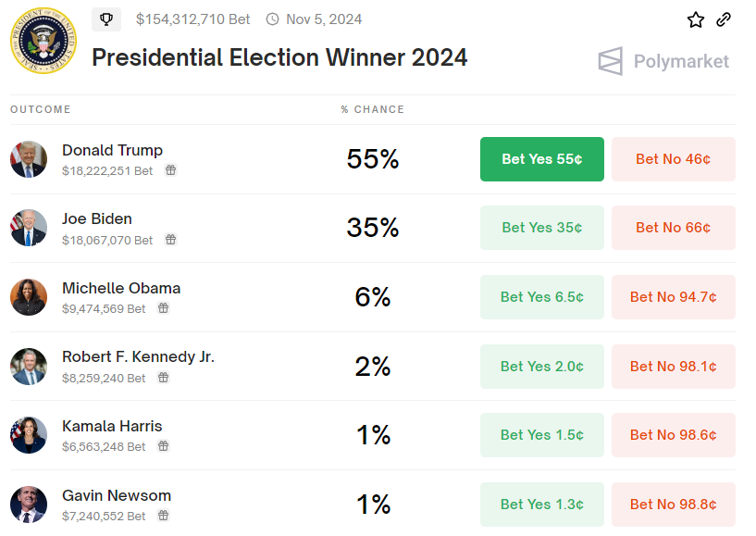Click the copy link icon
The height and width of the screenshot is (536, 756).
pyautogui.click(x=724, y=19)
